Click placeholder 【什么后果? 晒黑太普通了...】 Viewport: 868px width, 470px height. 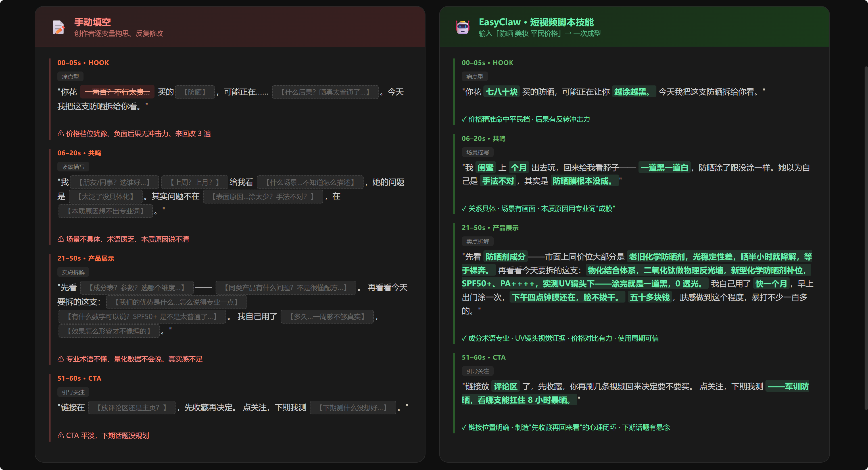click(x=325, y=92)
